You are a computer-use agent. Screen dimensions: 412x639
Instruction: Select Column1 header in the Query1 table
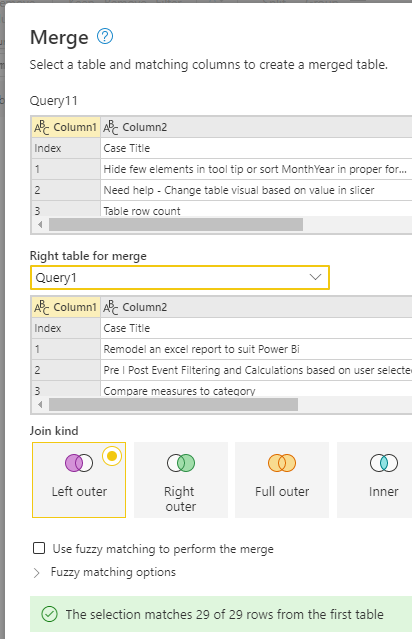(66, 307)
